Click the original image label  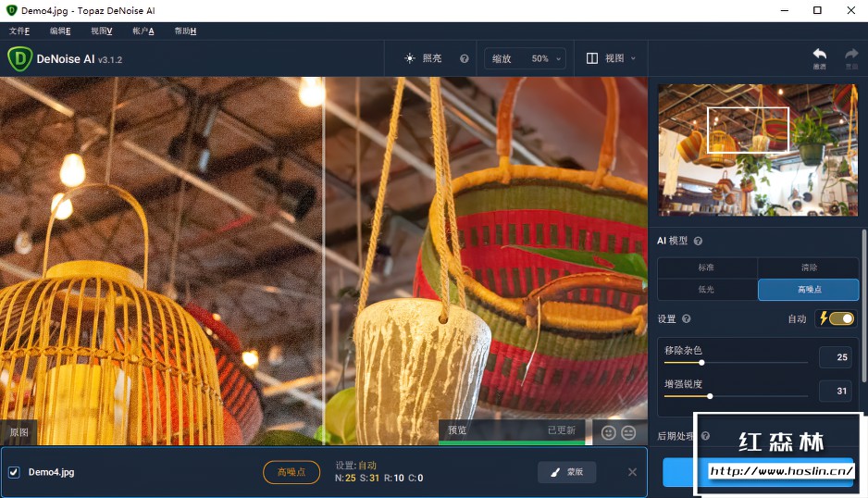[19, 432]
